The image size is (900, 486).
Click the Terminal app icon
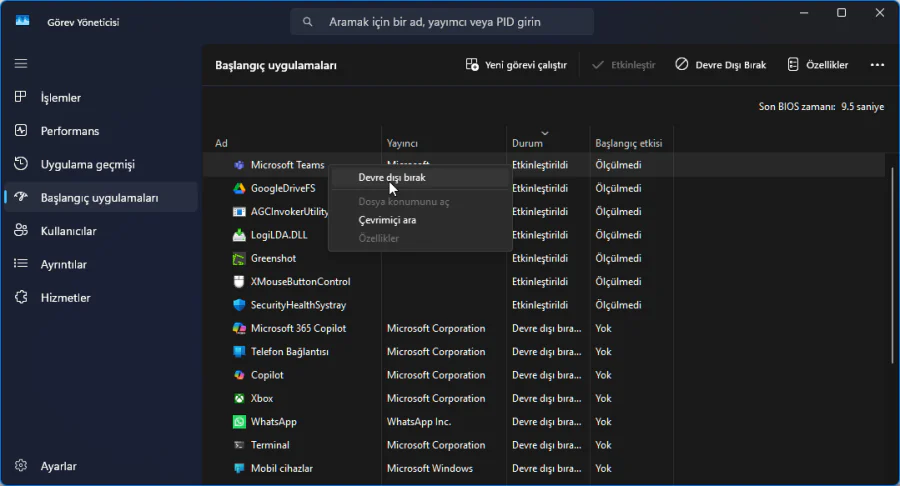[x=239, y=445]
